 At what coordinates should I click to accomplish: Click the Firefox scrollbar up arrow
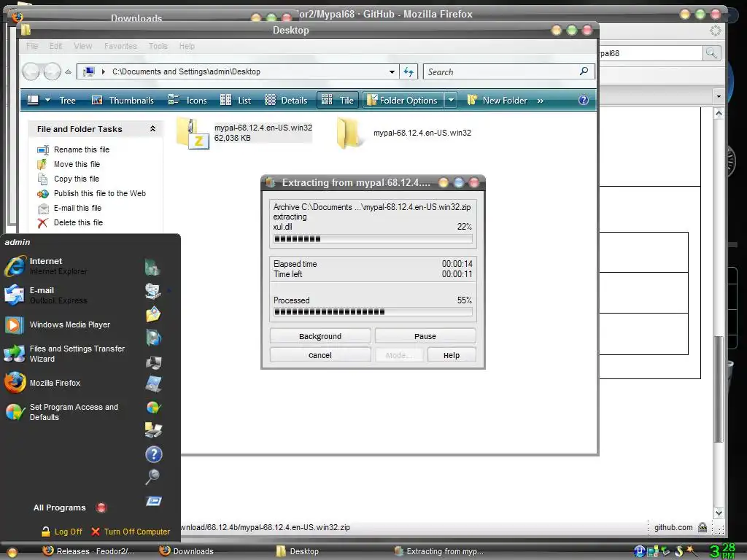click(719, 113)
